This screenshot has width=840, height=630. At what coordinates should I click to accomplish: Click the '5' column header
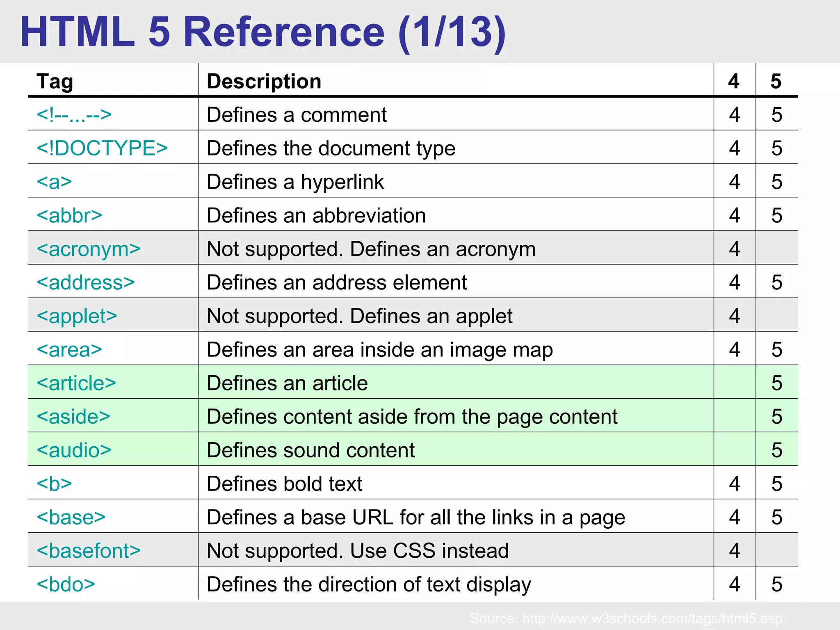[x=776, y=81]
